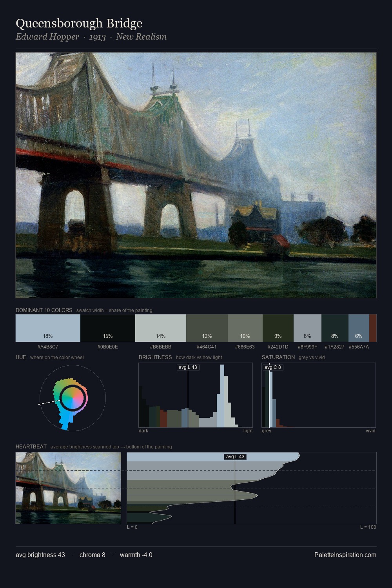Image resolution: width=392 pixels, height=588 pixels.
Task: Click the saturation histogram chart
Action: pos(319,395)
